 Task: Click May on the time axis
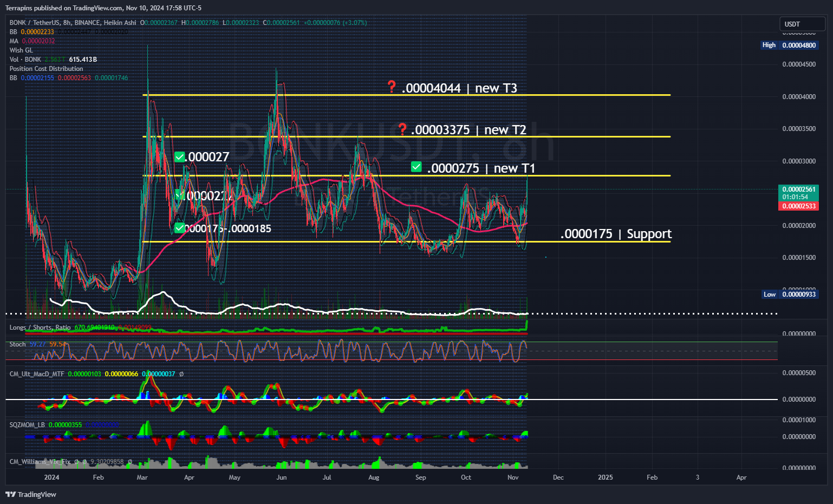(x=235, y=477)
